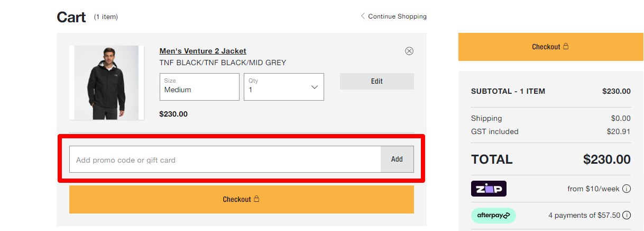Expand the Qty dropdown arrow
Viewport: 644px width, 231px height.
314,87
